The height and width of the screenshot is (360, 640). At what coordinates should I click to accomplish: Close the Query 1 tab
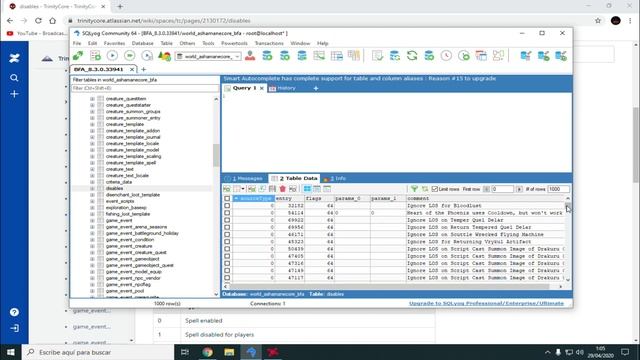pyautogui.click(x=262, y=88)
